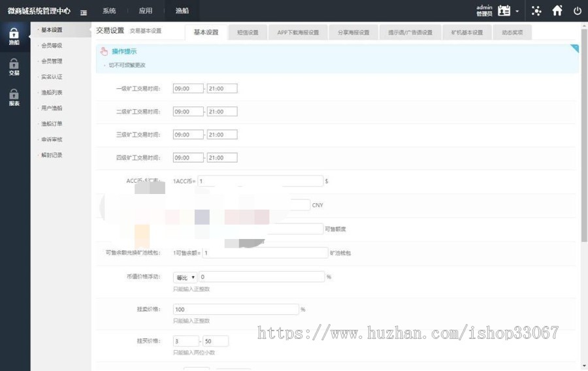The image size is (588, 371).
Task: Open 实名认证 in the side menu
Action: click(x=52, y=77)
